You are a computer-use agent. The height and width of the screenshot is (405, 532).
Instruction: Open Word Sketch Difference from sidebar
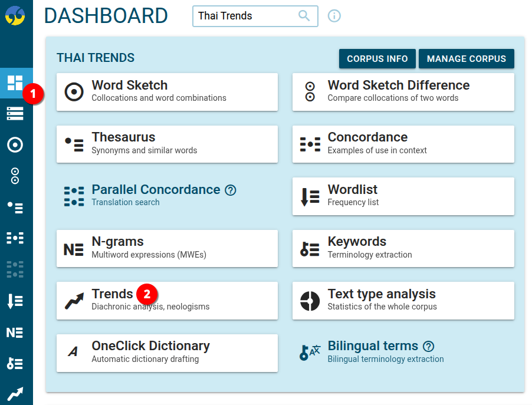coord(15,176)
